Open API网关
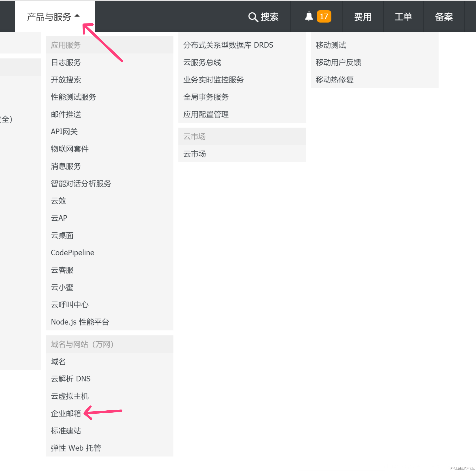Image resolution: width=476 pixels, height=471 pixels. point(64,132)
